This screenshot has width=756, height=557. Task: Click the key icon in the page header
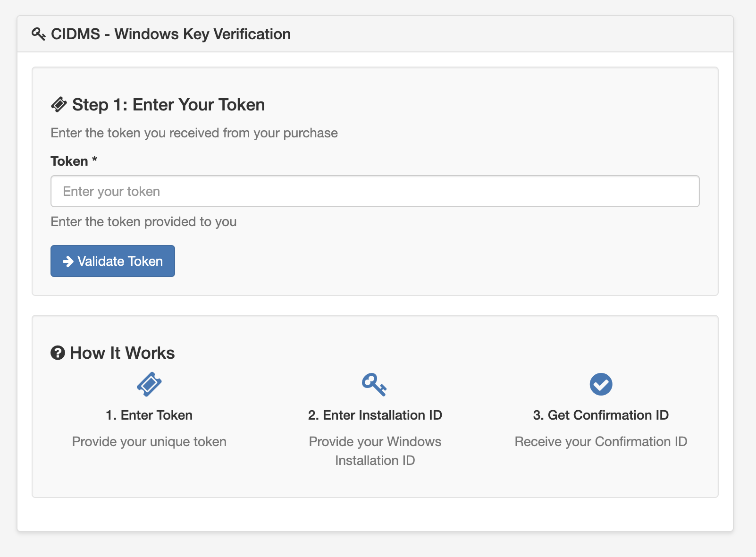(x=38, y=34)
